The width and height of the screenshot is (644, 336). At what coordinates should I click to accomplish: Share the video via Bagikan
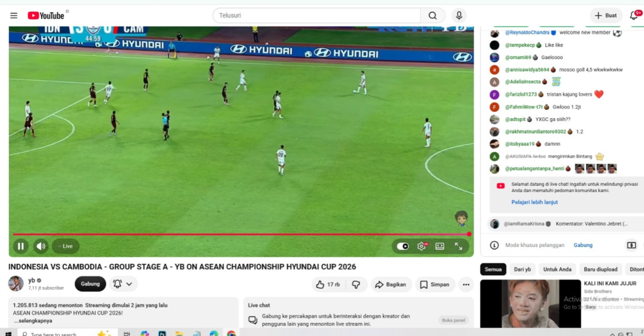point(391,285)
